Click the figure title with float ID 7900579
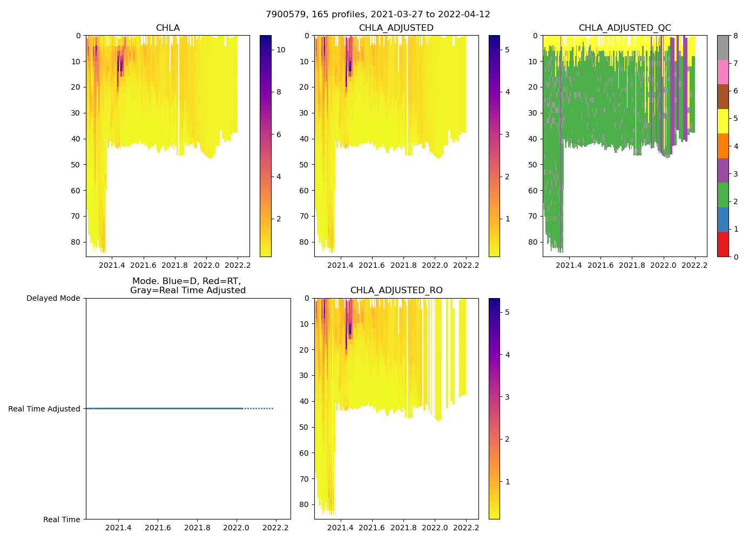The height and width of the screenshot is (540, 756). click(x=377, y=15)
